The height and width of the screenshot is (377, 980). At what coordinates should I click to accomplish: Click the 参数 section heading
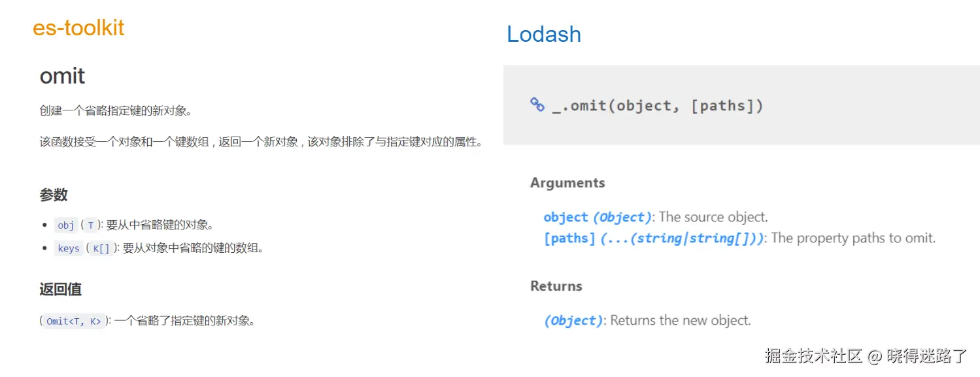click(54, 195)
